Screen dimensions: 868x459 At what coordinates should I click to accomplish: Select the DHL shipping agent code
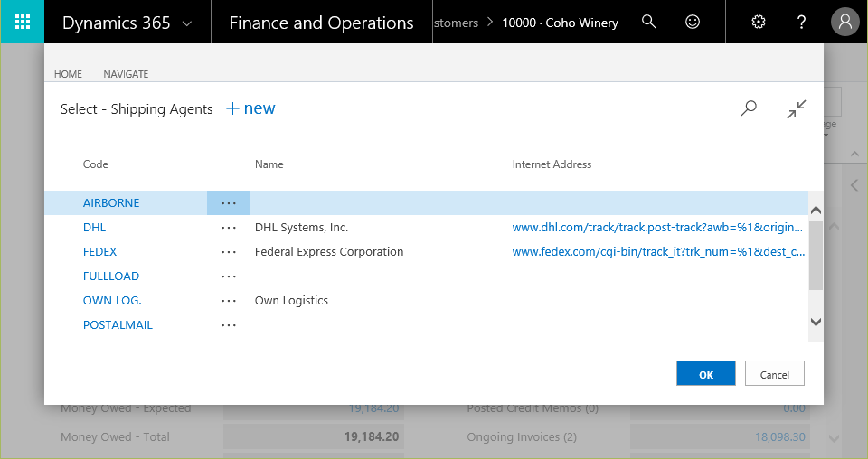click(94, 228)
